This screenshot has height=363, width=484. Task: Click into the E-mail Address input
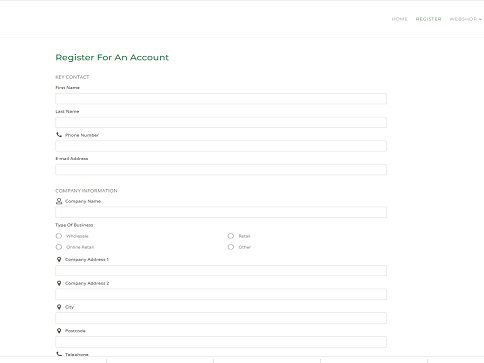click(x=221, y=170)
